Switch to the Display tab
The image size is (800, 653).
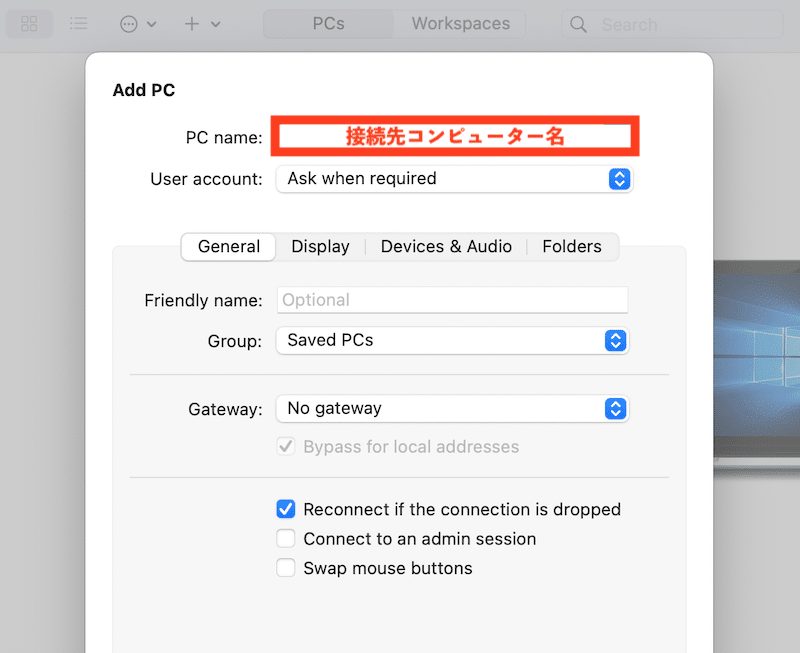pos(320,247)
